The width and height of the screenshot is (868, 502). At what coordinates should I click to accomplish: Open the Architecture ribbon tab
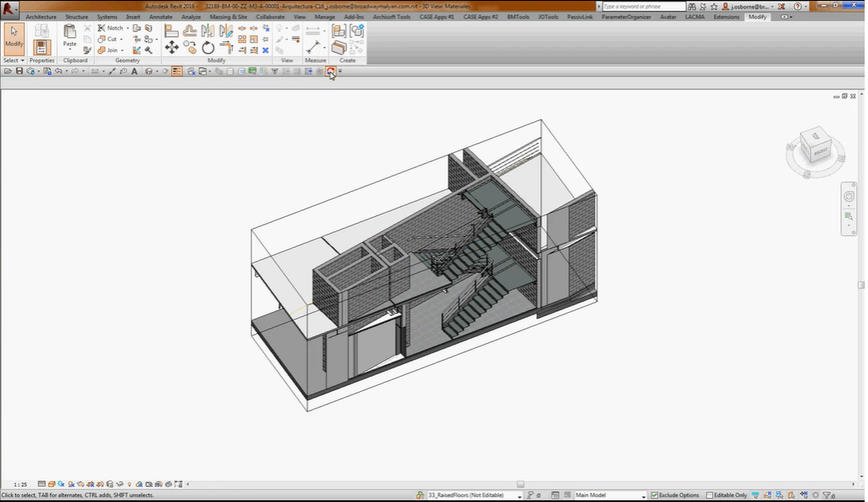(x=41, y=17)
